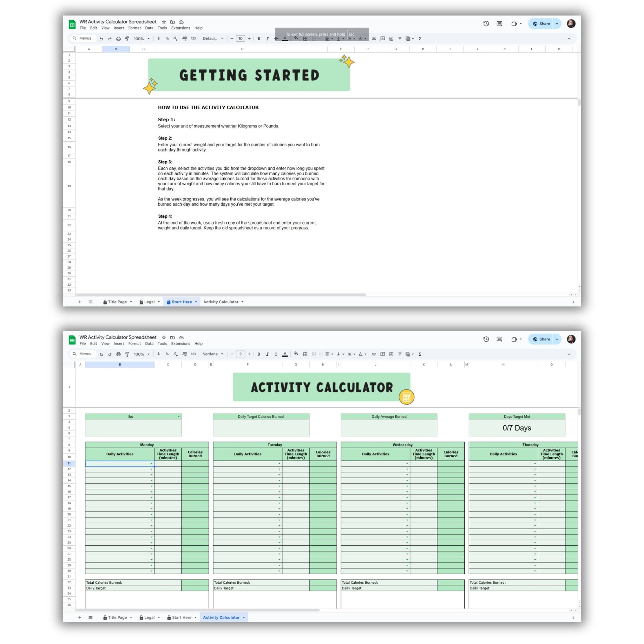The width and height of the screenshot is (644, 644).
Task: Toggle bold in the Verdana font toolbar
Action: coord(259,354)
